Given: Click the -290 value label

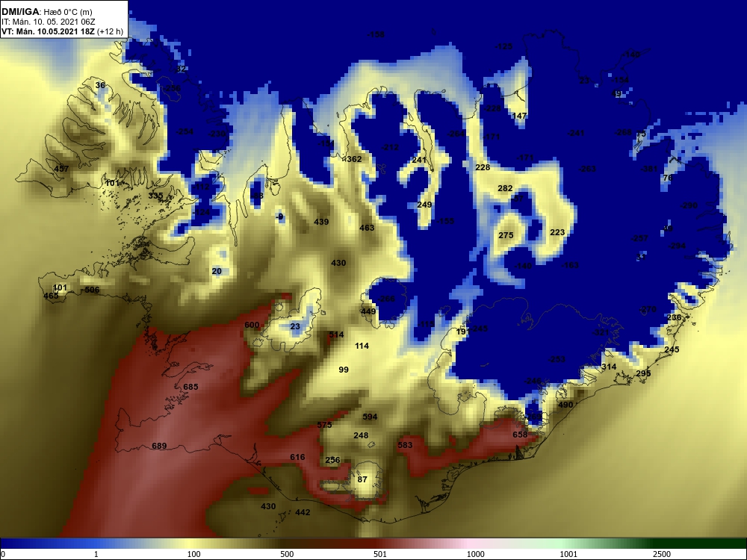Looking at the screenshot, I should pos(689,205).
